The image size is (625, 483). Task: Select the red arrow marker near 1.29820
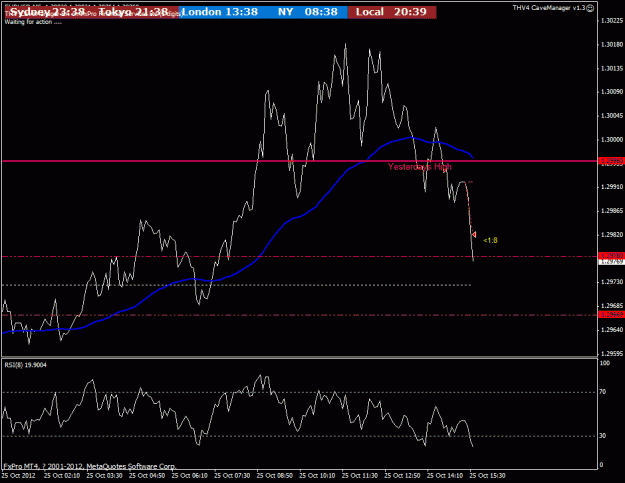pyautogui.click(x=474, y=235)
